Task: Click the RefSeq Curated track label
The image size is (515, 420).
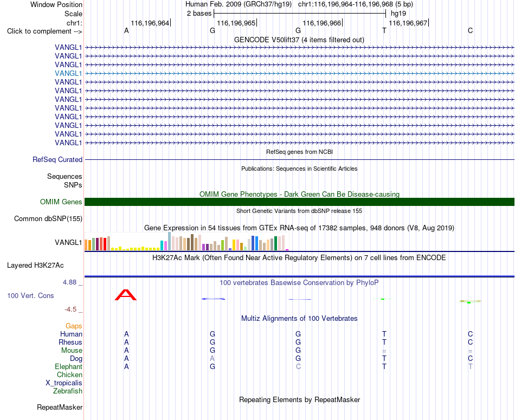Action: click(57, 159)
